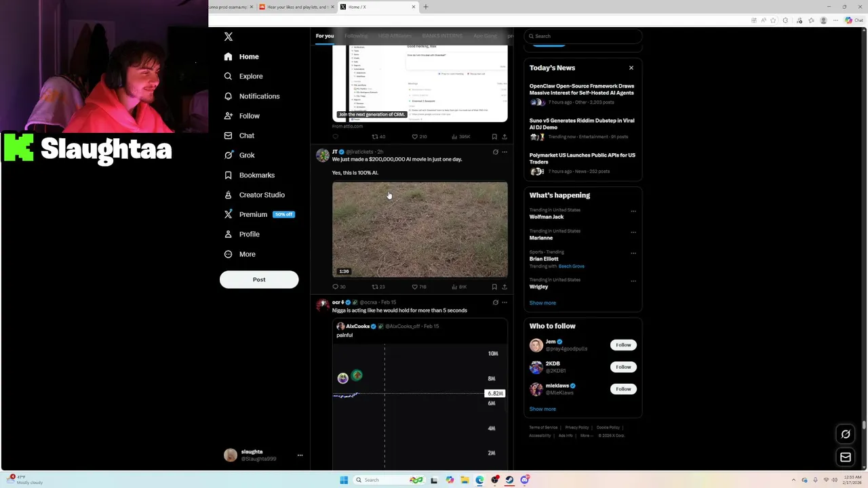Open the Follow people icon

pos(229,116)
